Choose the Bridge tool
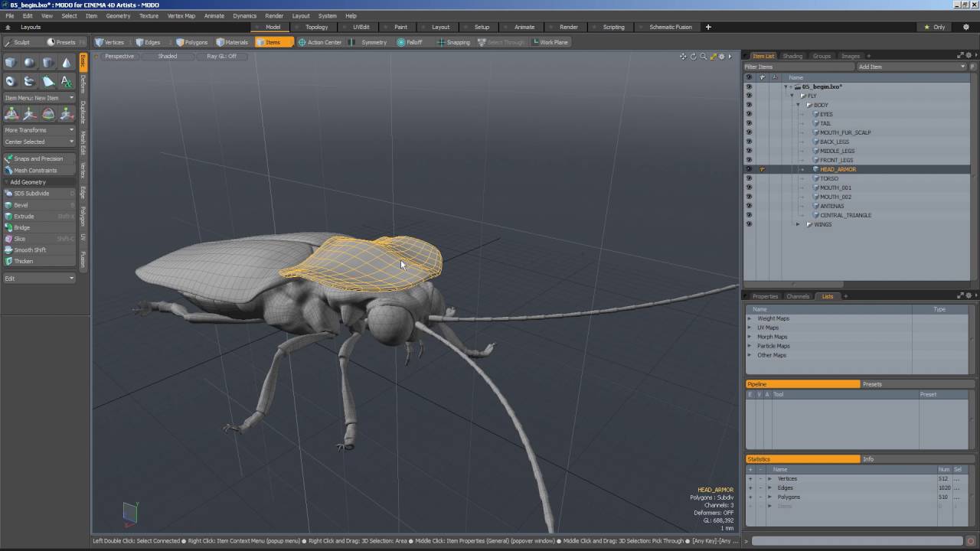 [39, 227]
